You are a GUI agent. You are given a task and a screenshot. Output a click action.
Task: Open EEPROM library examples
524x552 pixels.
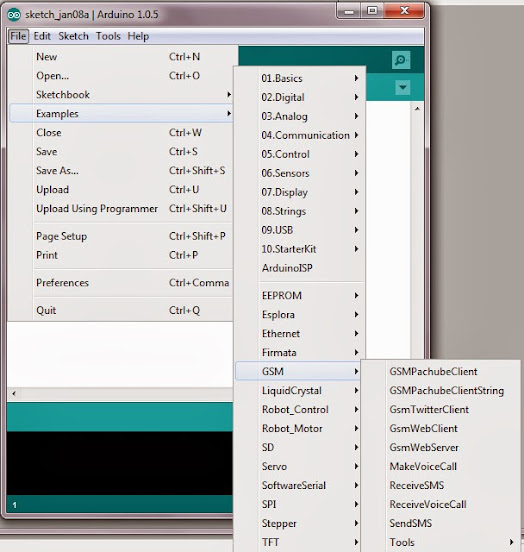299,296
